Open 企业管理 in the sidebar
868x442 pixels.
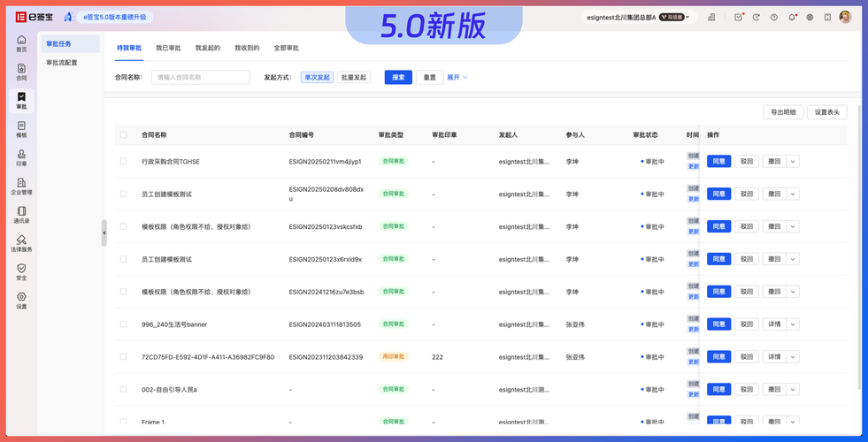tap(21, 186)
